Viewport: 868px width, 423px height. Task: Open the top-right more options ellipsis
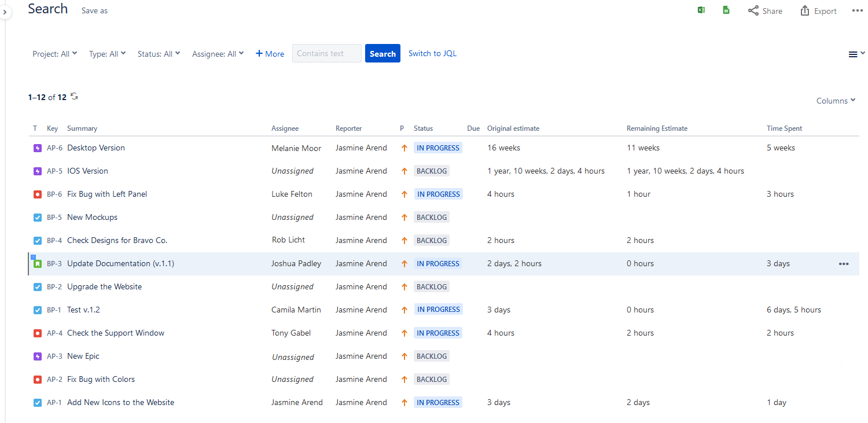pos(857,11)
